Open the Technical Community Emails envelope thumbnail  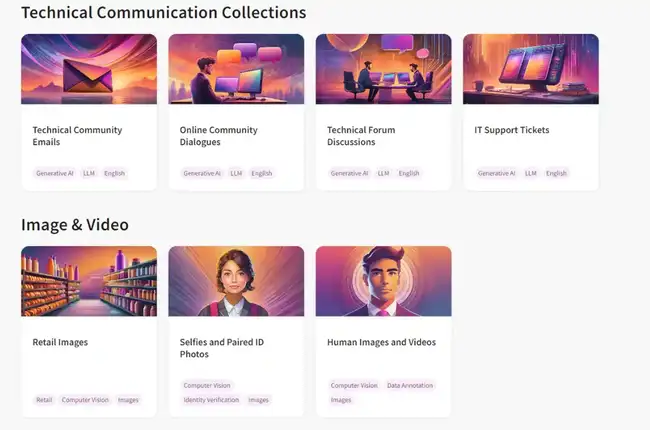coord(88,69)
